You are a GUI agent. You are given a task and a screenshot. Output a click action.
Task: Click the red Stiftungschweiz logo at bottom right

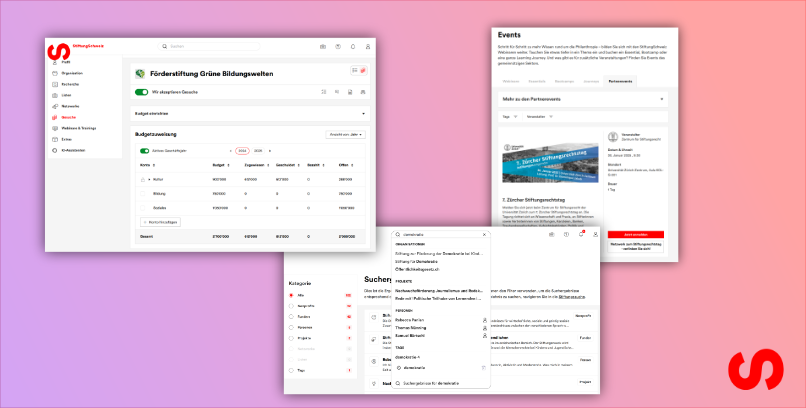(x=769, y=371)
